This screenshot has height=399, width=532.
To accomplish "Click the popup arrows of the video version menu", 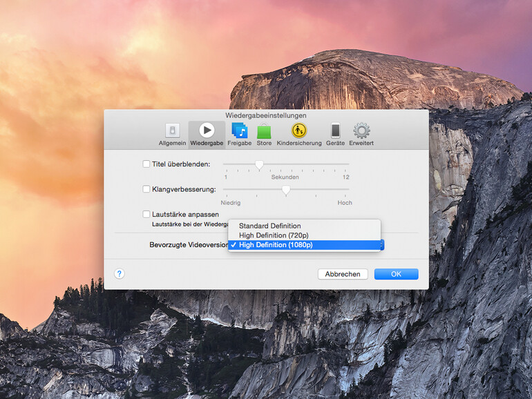I will tap(380, 245).
